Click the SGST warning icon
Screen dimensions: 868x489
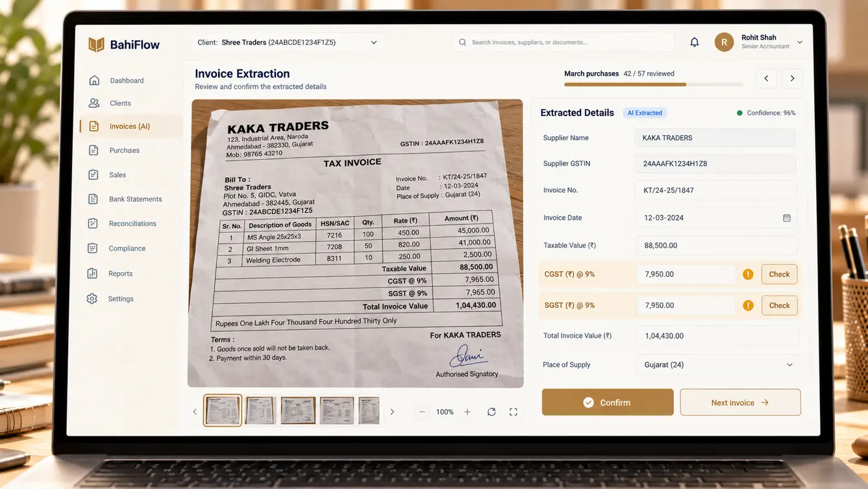(x=748, y=305)
